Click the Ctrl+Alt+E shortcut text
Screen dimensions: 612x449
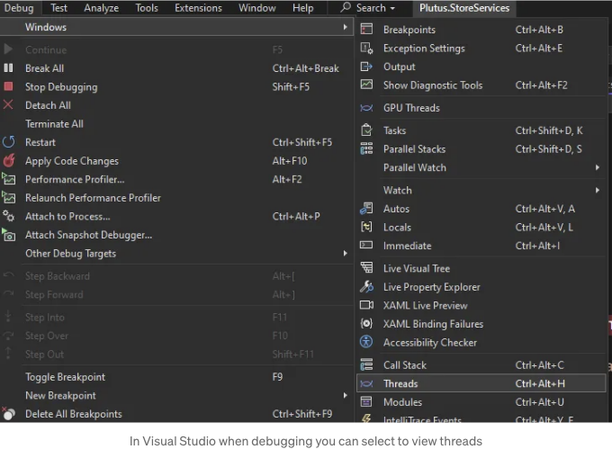pos(539,48)
